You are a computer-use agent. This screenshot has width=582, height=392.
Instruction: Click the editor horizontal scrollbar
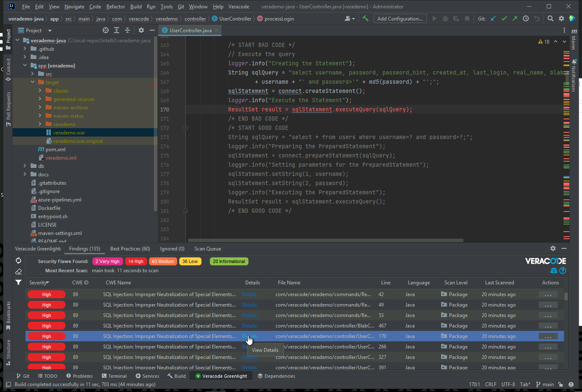(326, 240)
